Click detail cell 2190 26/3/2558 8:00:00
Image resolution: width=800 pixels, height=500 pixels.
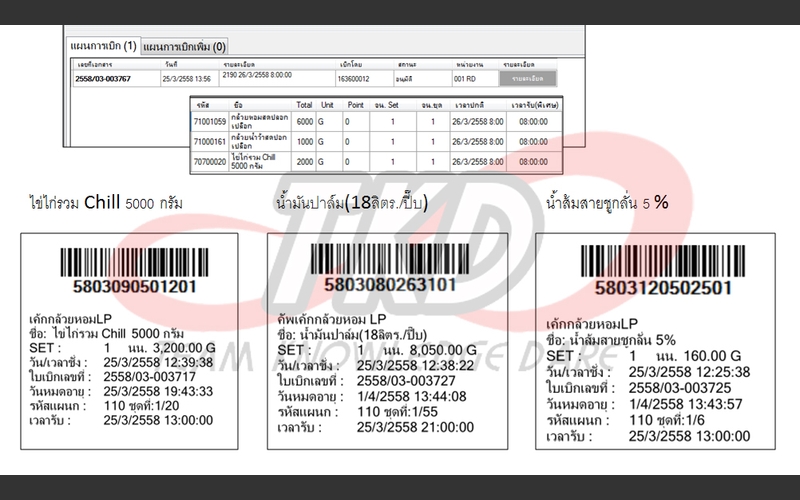point(257,75)
